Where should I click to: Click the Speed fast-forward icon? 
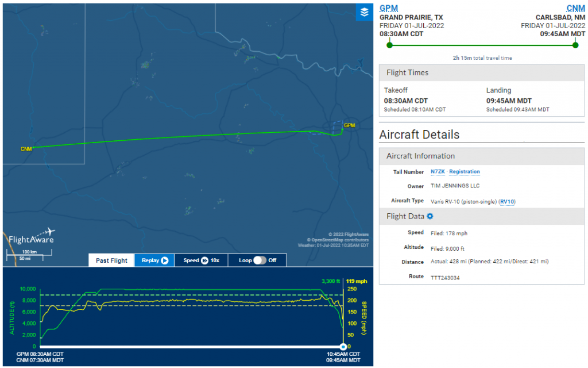coord(204,260)
